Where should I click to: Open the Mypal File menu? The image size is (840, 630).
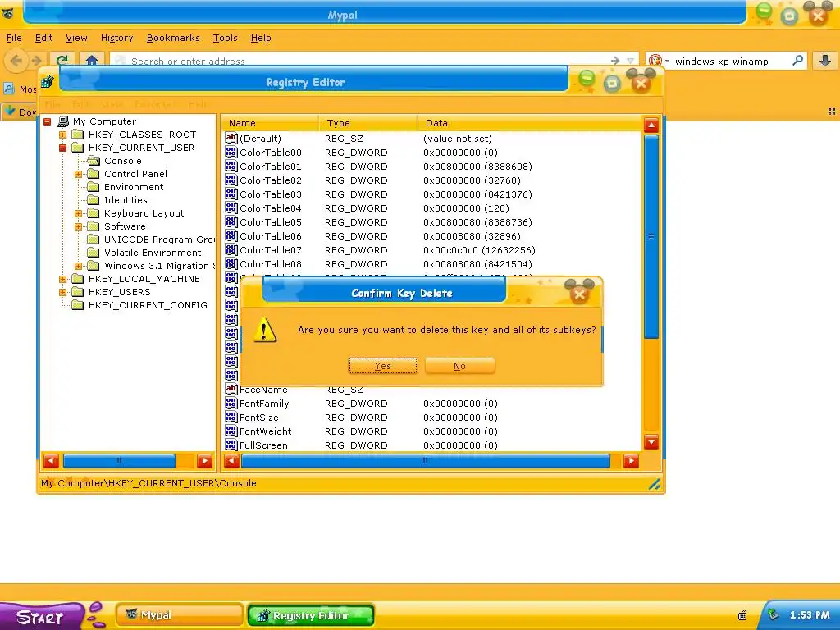tap(14, 38)
